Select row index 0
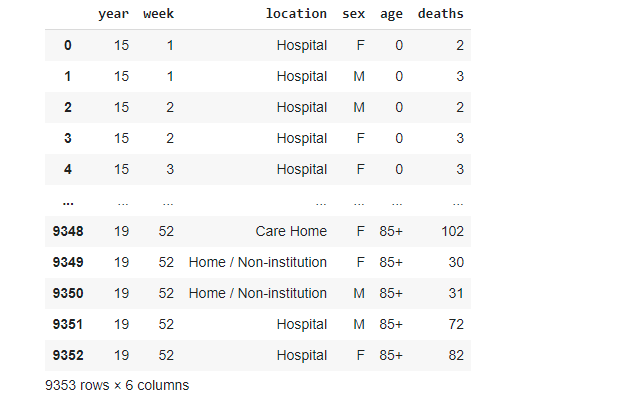636x403 pixels. click(x=68, y=45)
